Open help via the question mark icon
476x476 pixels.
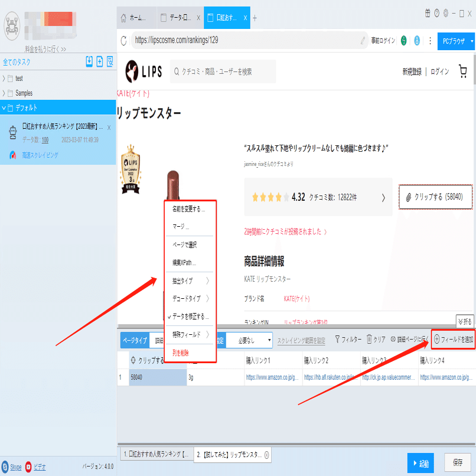[436, 13]
